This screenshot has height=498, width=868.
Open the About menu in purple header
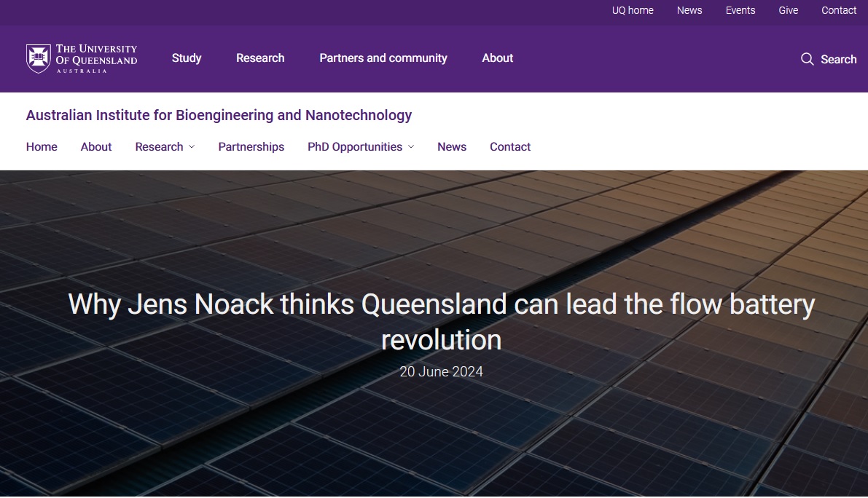click(x=498, y=58)
